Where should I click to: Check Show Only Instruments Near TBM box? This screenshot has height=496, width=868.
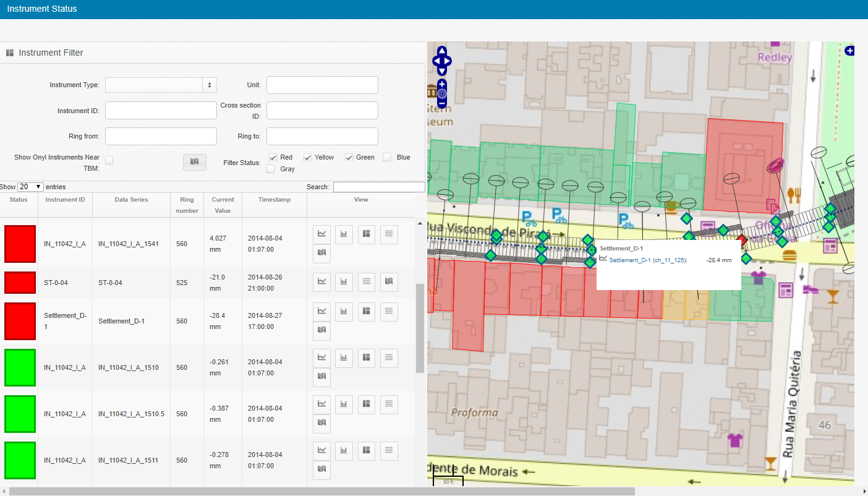tap(109, 160)
